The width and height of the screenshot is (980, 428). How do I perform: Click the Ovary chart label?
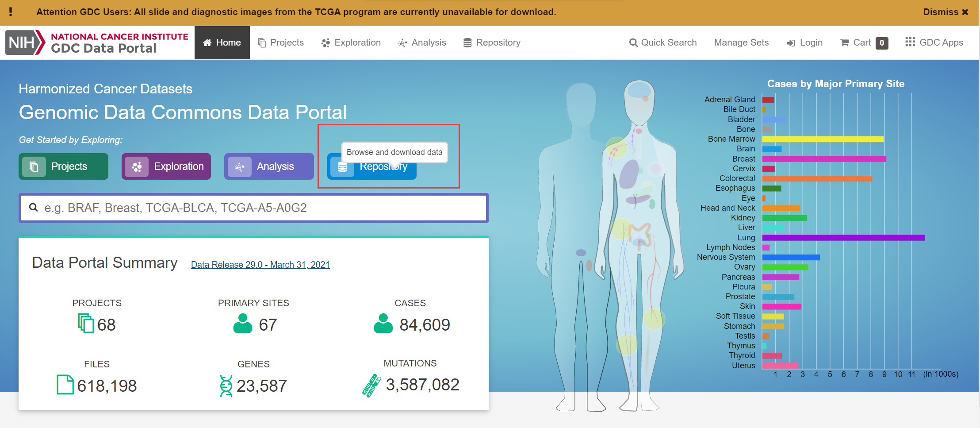(x=745, y=267)
